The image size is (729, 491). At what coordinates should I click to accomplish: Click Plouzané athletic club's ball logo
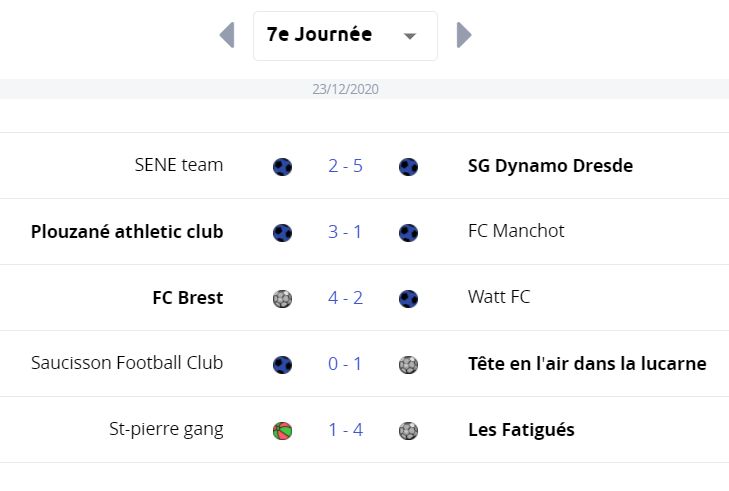click(282, 232)
